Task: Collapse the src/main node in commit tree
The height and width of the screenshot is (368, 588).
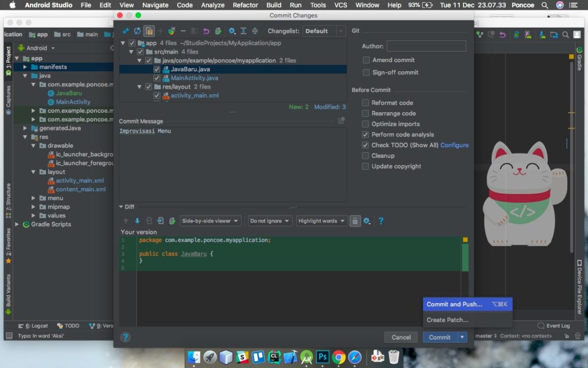Action: tap(131, 52)
